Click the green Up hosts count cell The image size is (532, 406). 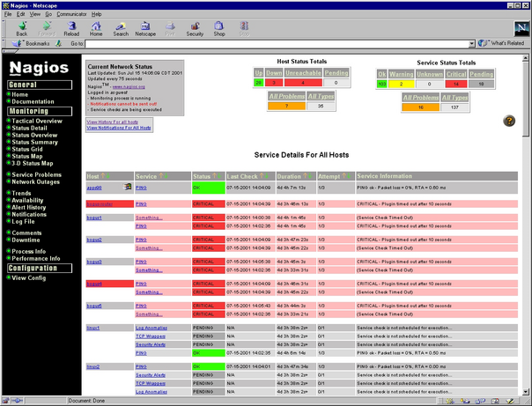pos(259,83)
